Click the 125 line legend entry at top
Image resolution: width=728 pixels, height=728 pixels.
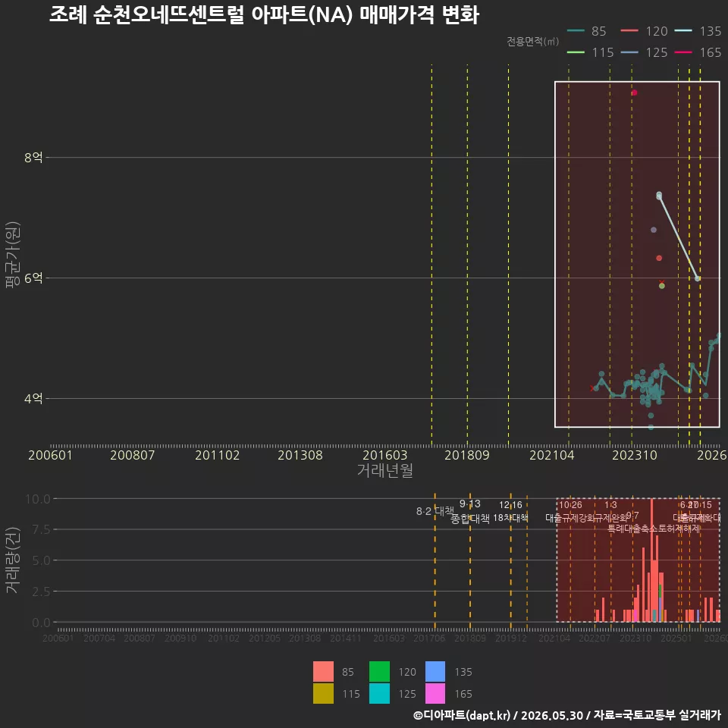(x=644, y=52)
